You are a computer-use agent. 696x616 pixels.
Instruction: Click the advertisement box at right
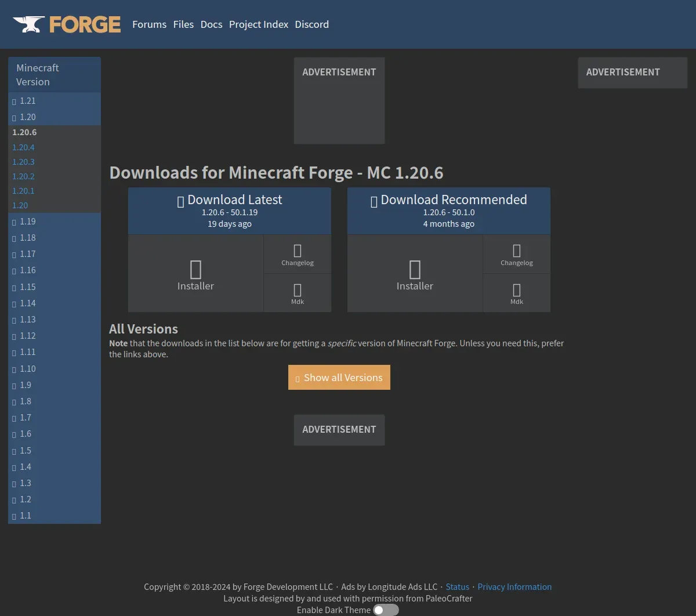point(633,73)
